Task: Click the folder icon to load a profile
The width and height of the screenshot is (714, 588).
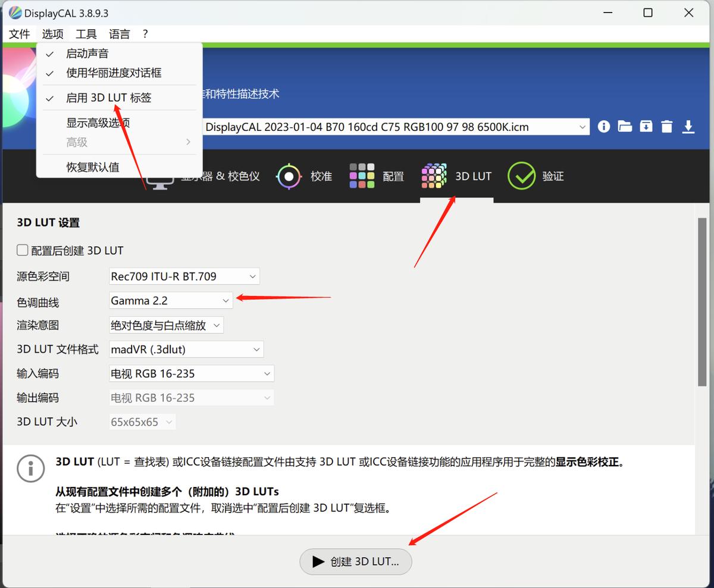Action: click(x=625, y=126)
